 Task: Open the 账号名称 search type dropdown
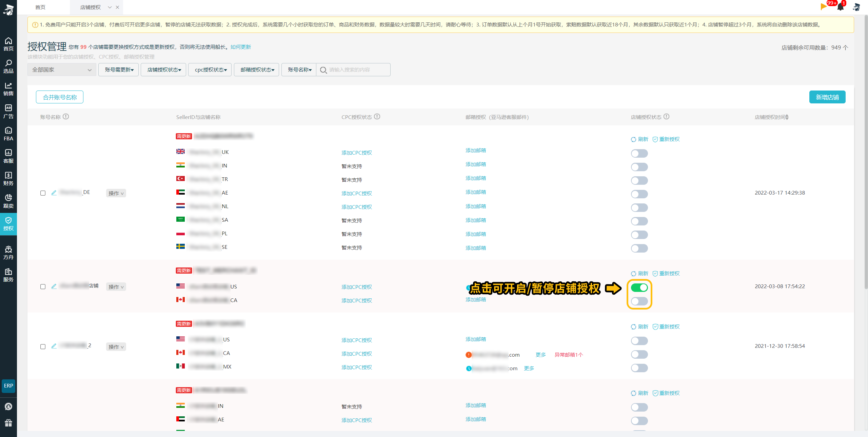coord(299,69)
